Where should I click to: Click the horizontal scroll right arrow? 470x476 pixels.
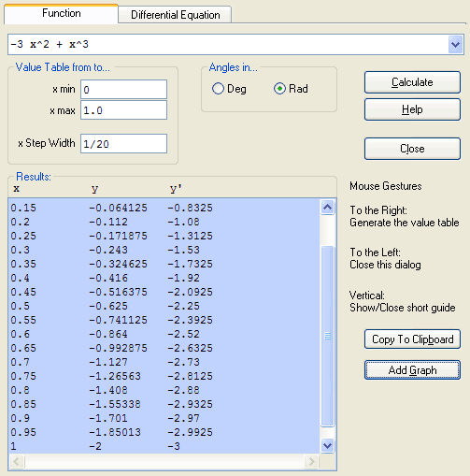pos(311,461)
